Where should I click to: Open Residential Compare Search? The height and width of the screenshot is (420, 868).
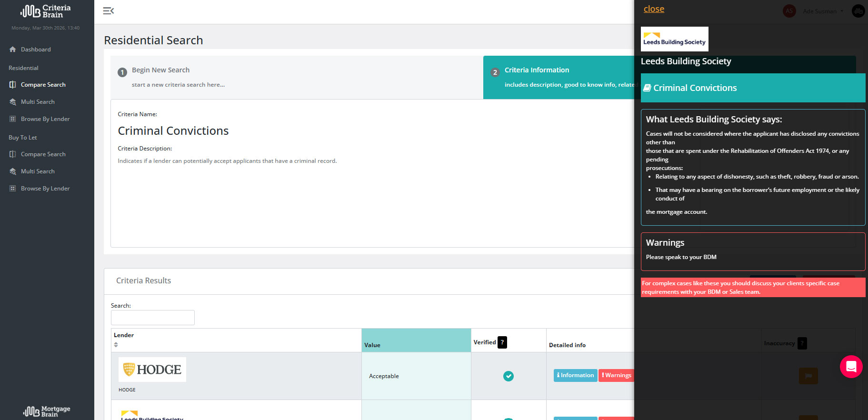(x=43, y=85)
